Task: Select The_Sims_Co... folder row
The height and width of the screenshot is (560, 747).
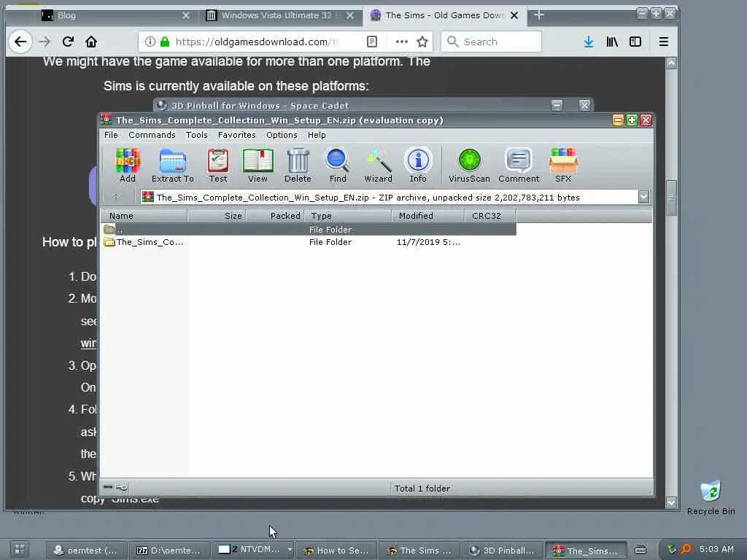Action: (309, 242)
